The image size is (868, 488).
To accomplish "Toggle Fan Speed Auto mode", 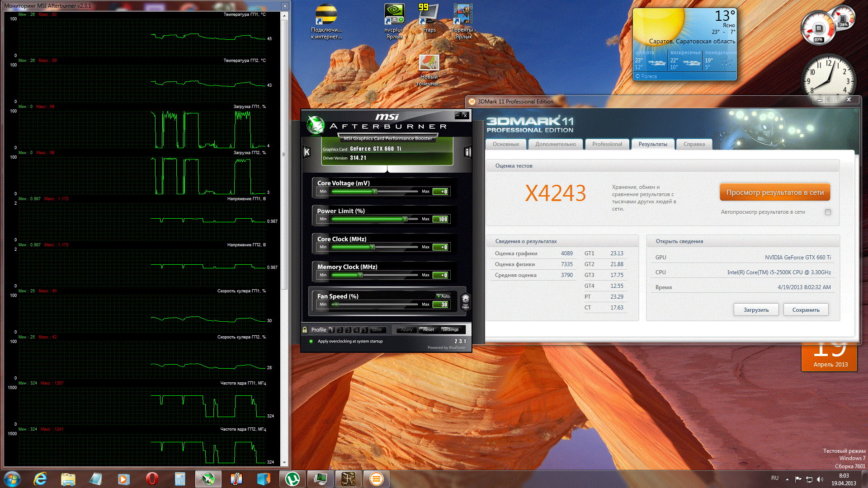I will (x=443, y=296).
